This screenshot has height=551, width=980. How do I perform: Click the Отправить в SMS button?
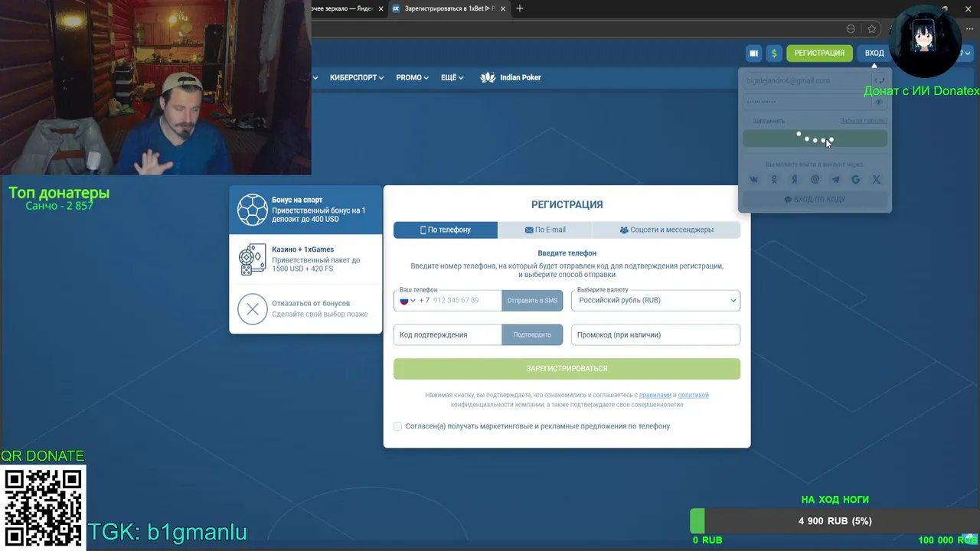[532, 301]
